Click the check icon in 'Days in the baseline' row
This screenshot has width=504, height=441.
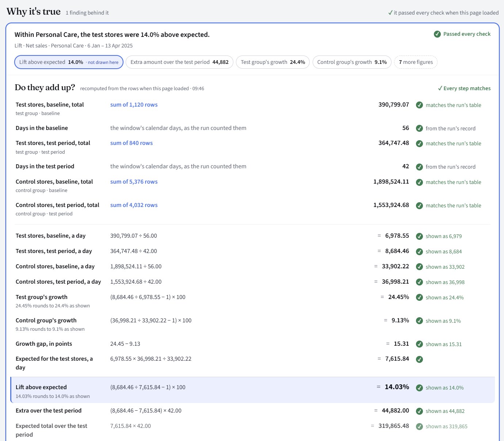[x=420, y=129]
